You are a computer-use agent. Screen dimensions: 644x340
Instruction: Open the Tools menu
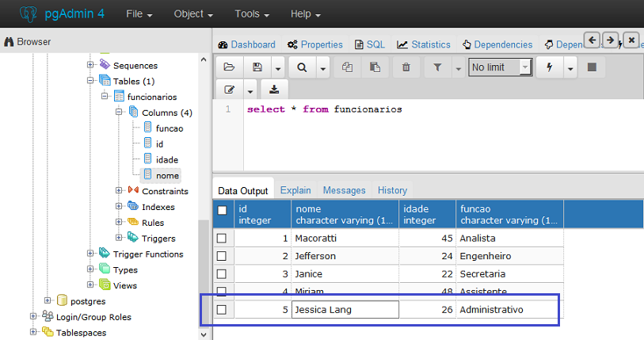(252, 14)
